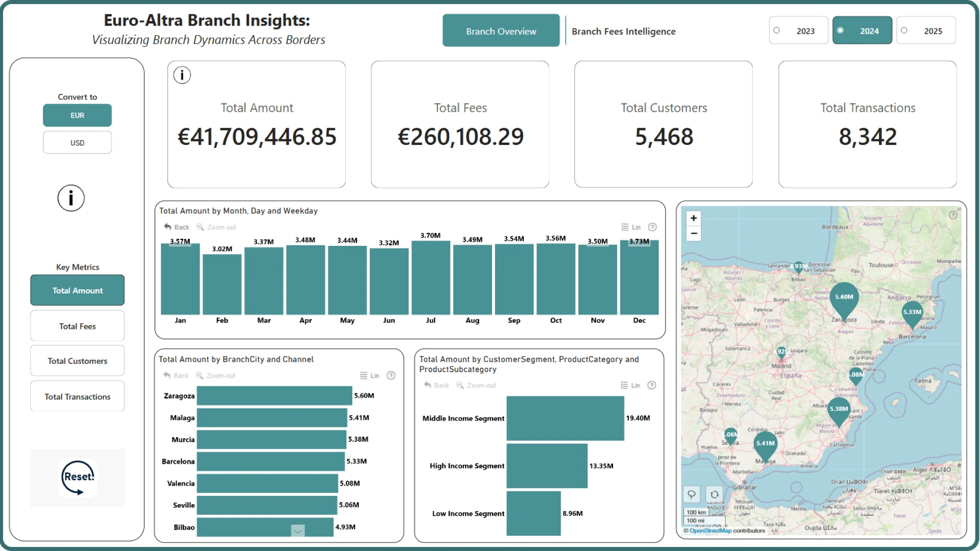This screenshot has height=551, width=980.
Task: Click the Zaragoza bar
Action: click(x=275, y=395)
